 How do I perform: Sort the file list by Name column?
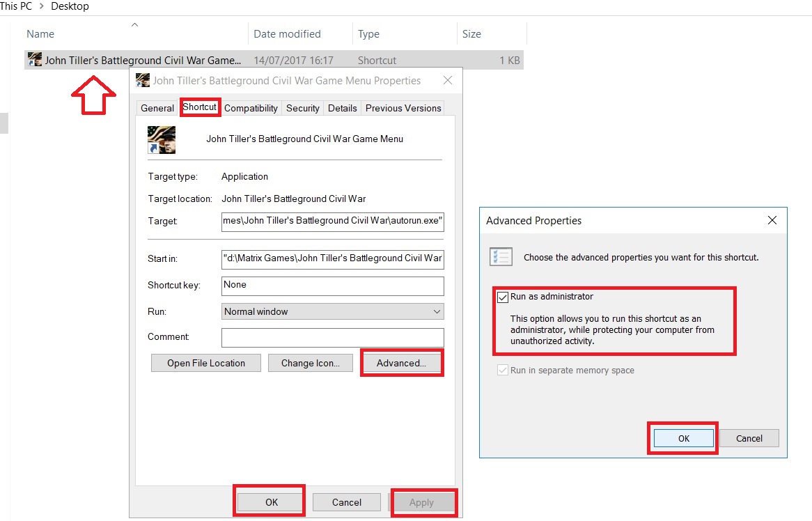[x=40, y=34]
